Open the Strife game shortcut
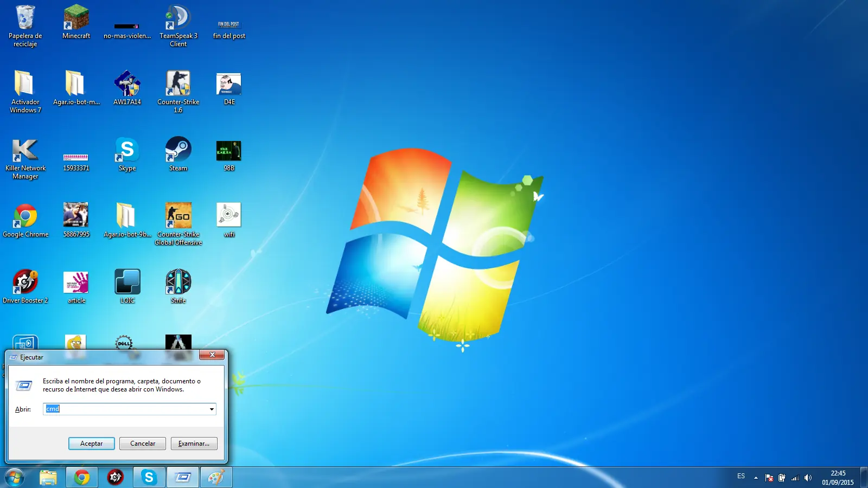The image size is (868, 488). click(x=178, y=286)
